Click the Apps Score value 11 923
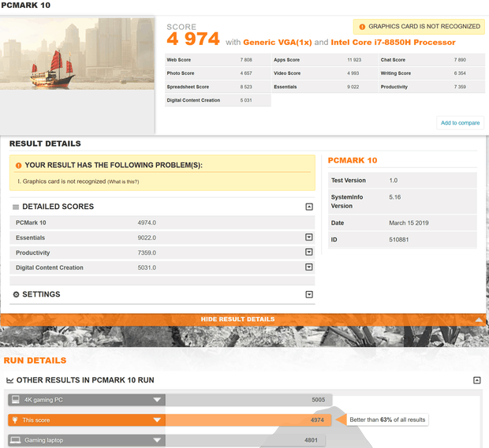The height and width of the screenshot is (448, 489). pyautogui.click(x=354, y=60)
